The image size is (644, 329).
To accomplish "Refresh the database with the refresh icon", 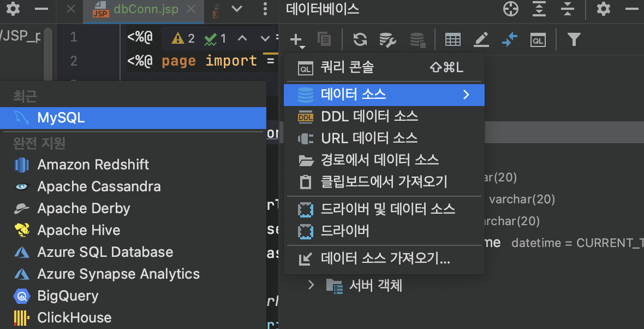I will 360,39.
